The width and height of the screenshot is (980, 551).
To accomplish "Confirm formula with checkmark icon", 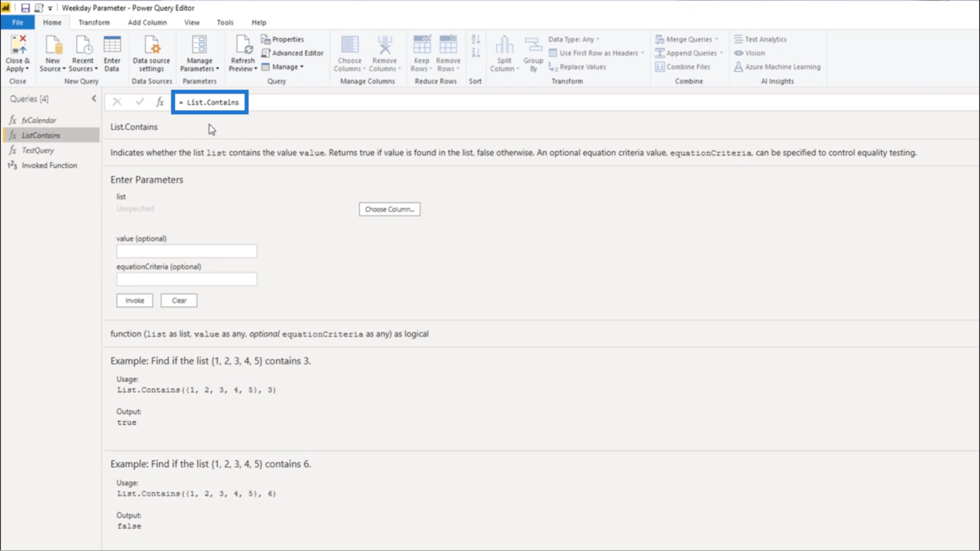I will click(139, 102).
